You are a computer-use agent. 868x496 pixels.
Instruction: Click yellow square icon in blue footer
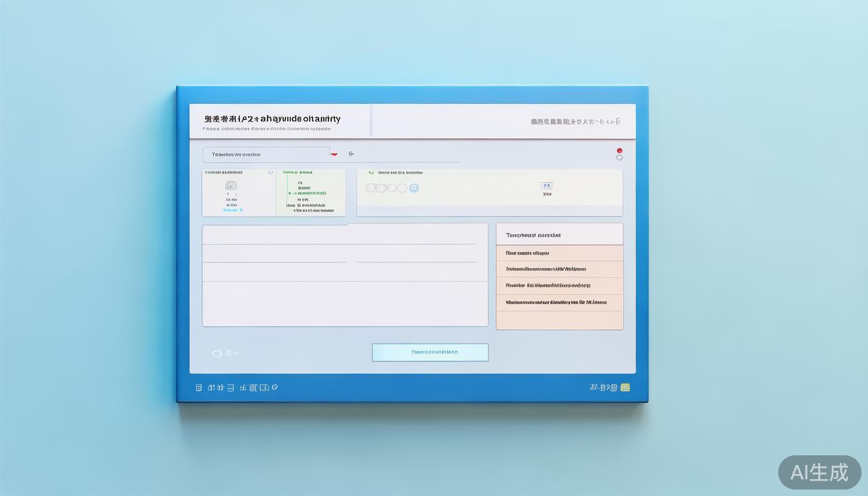pyautogui.click(x=625, y=387)
